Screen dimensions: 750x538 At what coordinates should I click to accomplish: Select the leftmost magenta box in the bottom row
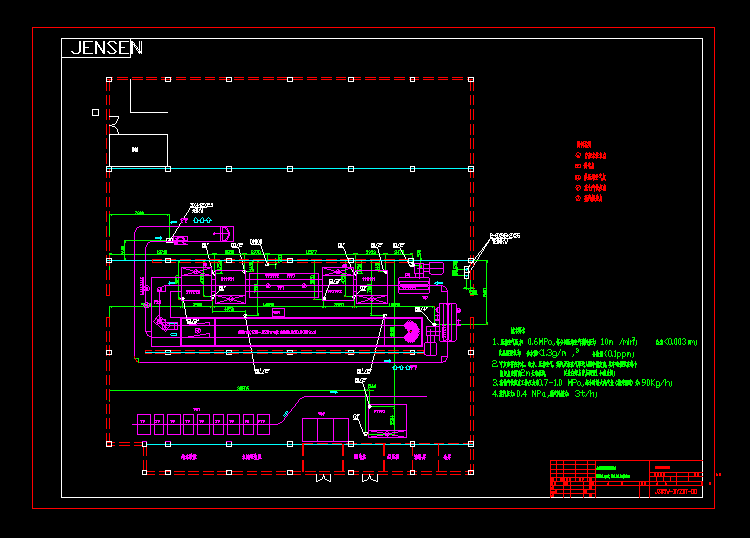click(144, 425)
